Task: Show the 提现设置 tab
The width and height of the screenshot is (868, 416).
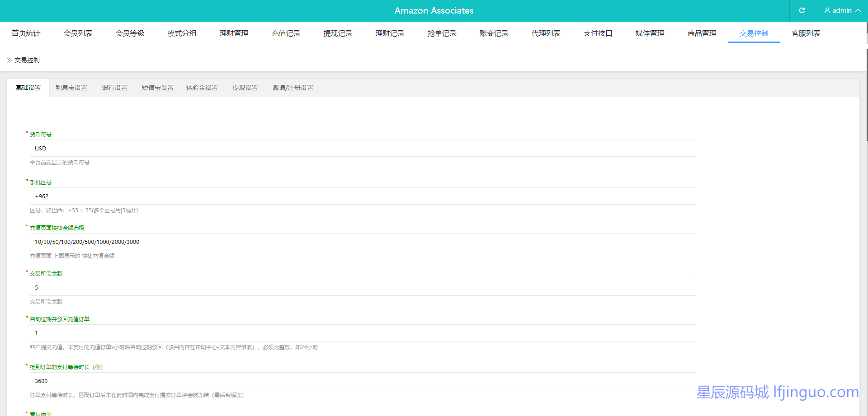Action: point(245,88)
